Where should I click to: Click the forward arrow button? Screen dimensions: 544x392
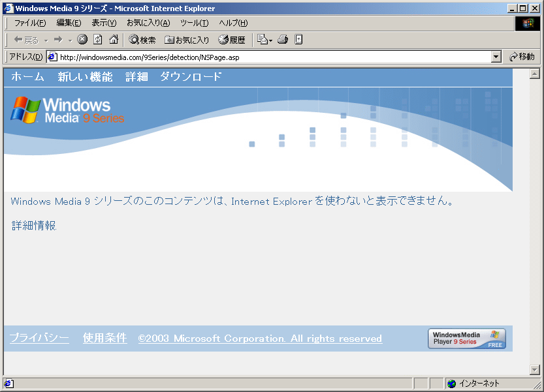pos(58,40)
